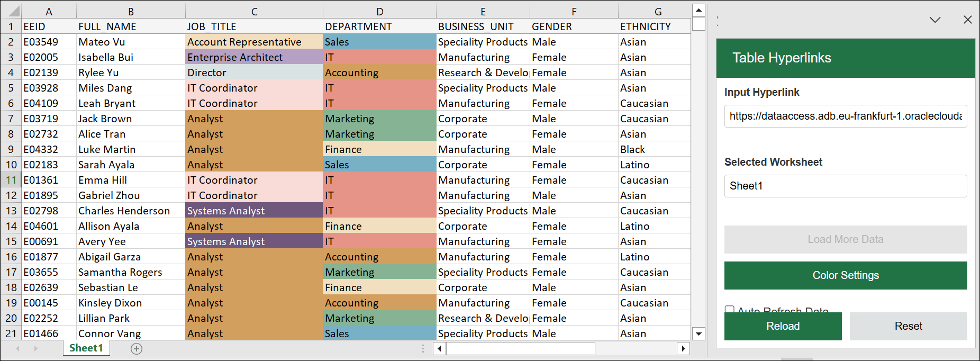Select the column D header
This screenshot has height=361, width=980.
tap(379, 12)
